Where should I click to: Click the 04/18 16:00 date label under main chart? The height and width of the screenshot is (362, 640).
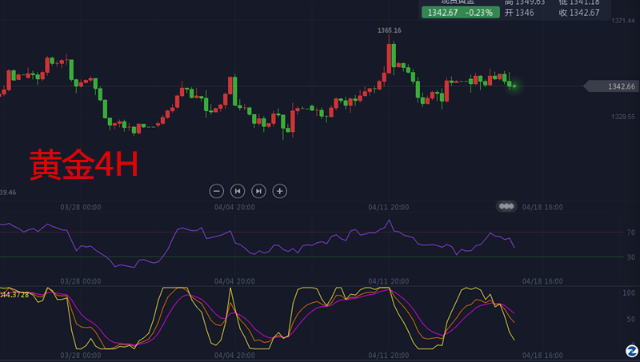point(542,207)
